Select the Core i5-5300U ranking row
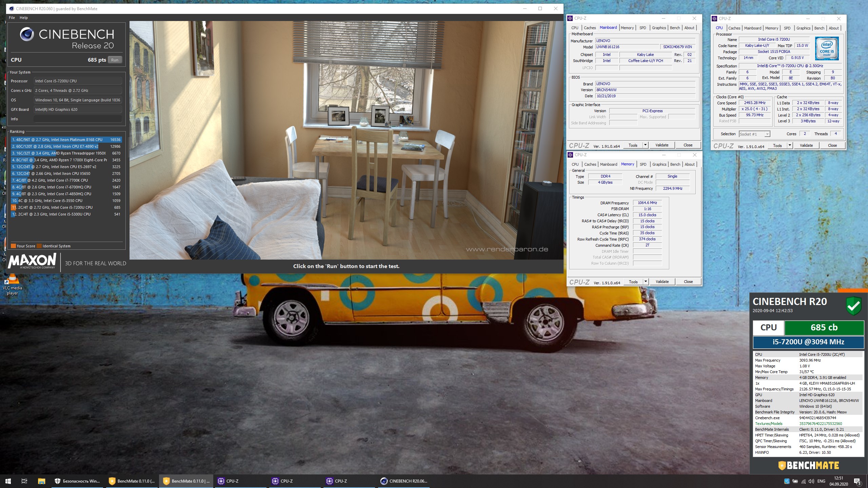 pyautogui.click(x=66, y=214)
